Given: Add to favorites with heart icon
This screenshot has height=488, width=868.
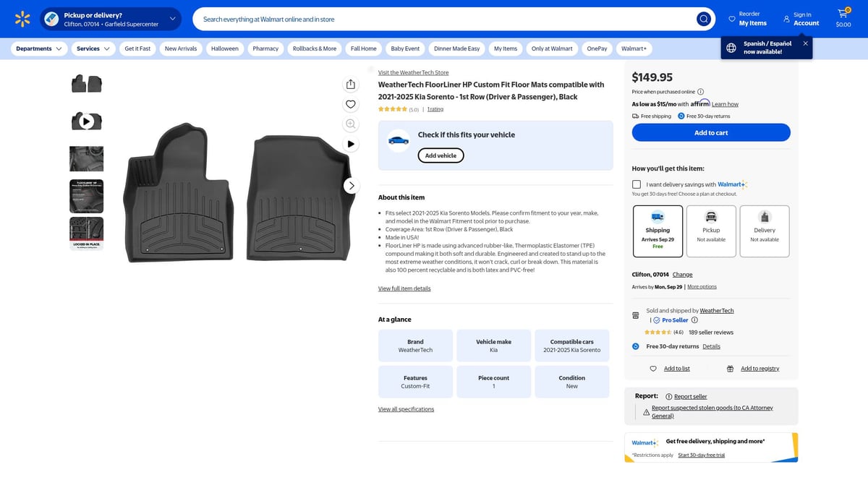Looking at the screenshot, I should (351, 104).
